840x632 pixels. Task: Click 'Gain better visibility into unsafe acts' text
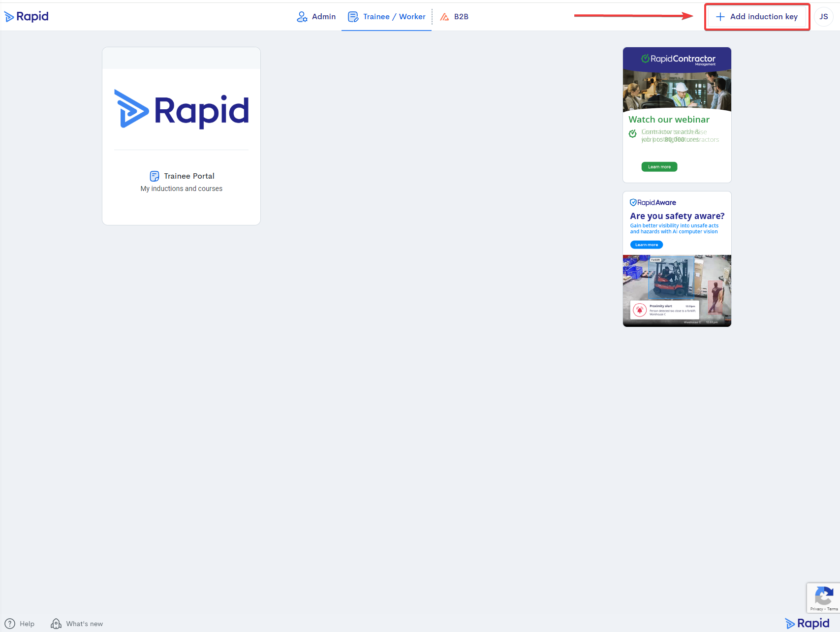click(674, 225)
